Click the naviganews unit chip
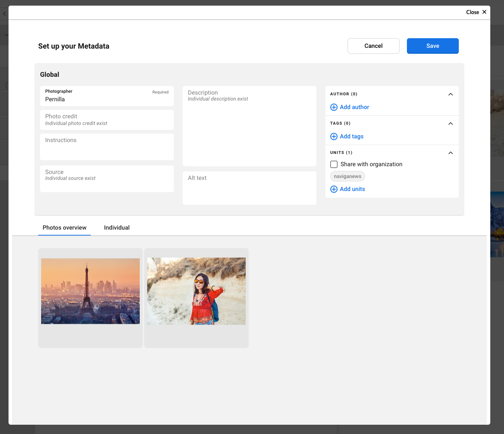 (x=347, y=177)
